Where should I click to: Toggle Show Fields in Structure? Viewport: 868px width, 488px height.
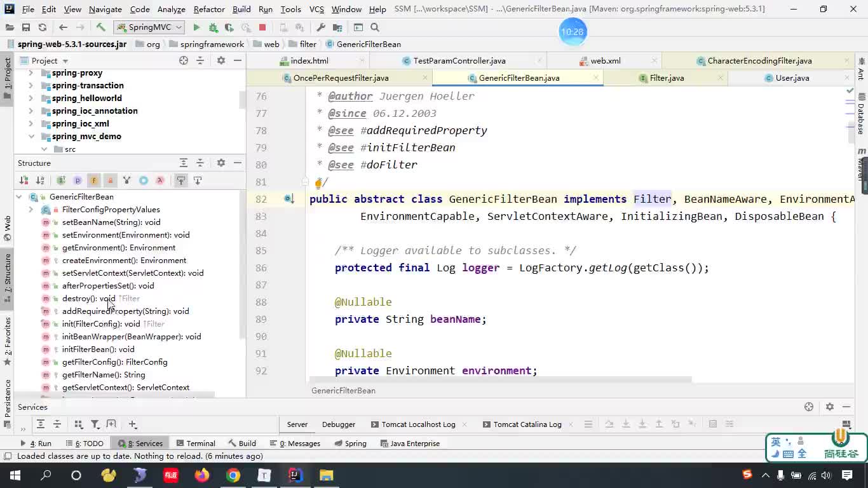tap(93, 180)
